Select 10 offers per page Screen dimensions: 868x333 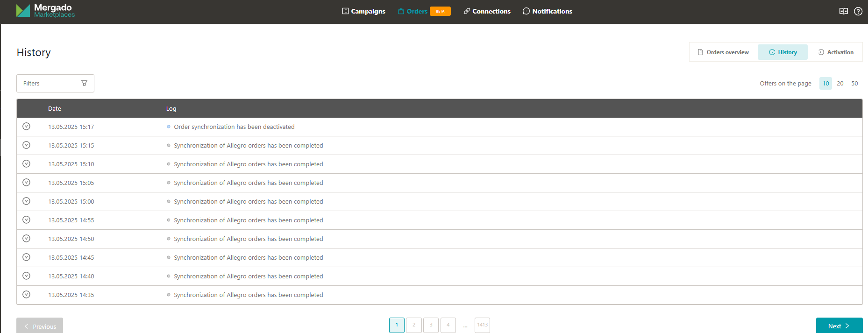[x=825, y=84]
